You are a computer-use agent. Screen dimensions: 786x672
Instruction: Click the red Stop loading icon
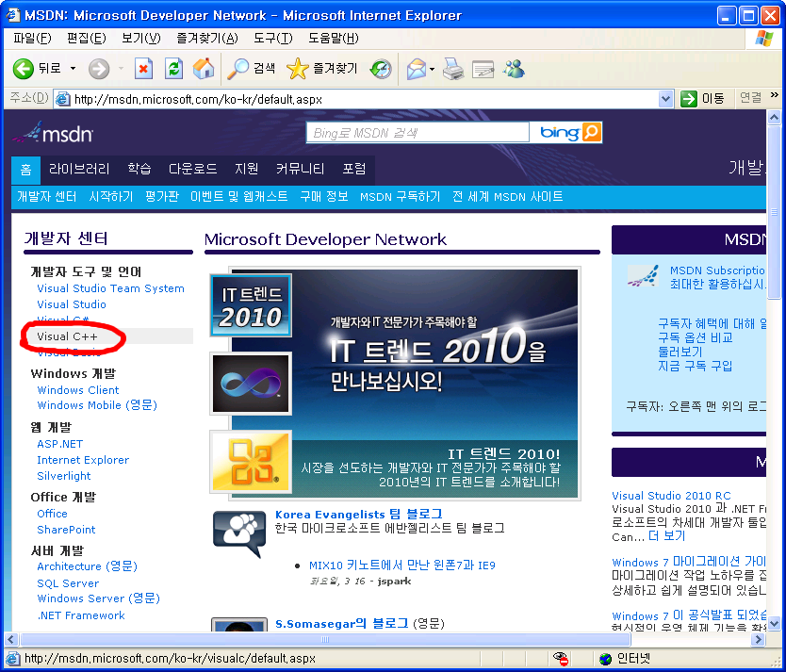[x=143, y=69]
